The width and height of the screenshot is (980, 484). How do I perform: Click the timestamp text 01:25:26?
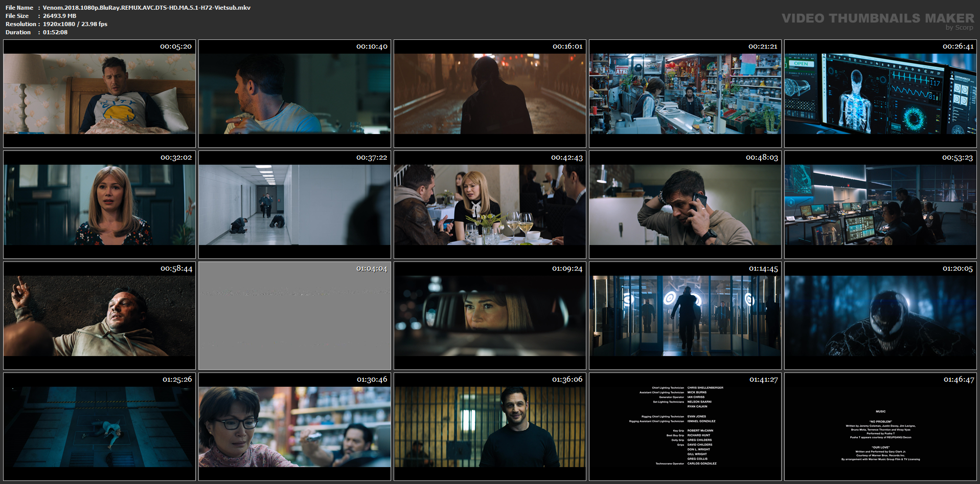pos(177,380)
